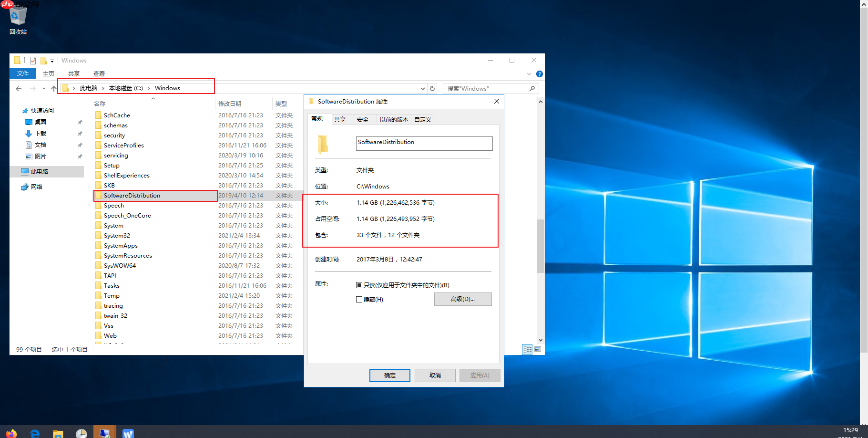
Task: Click the properties icon in quick access toolbar
Action: pos(33,60)
